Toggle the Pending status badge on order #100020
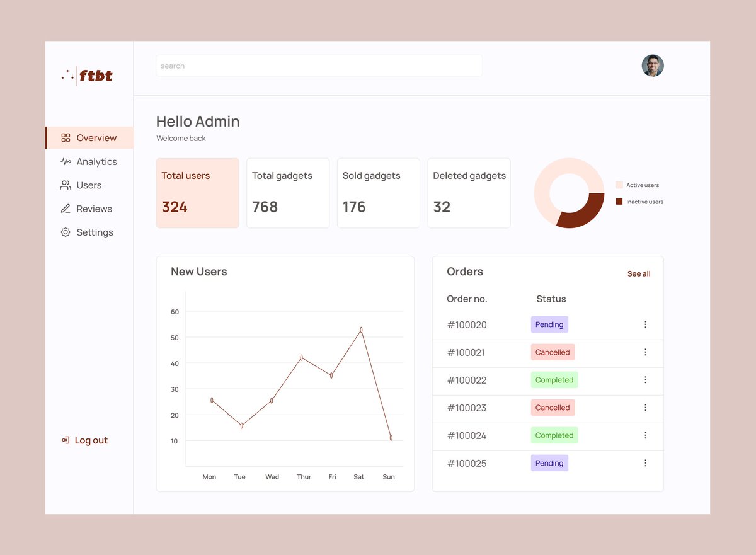 (x=549, y=324)
